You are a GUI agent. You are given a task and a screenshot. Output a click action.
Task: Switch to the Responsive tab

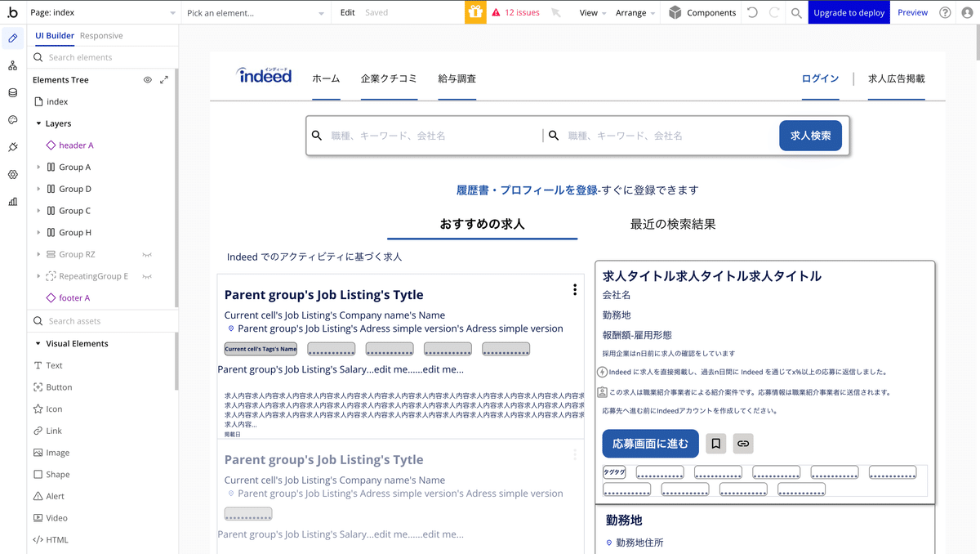[101, 36]
